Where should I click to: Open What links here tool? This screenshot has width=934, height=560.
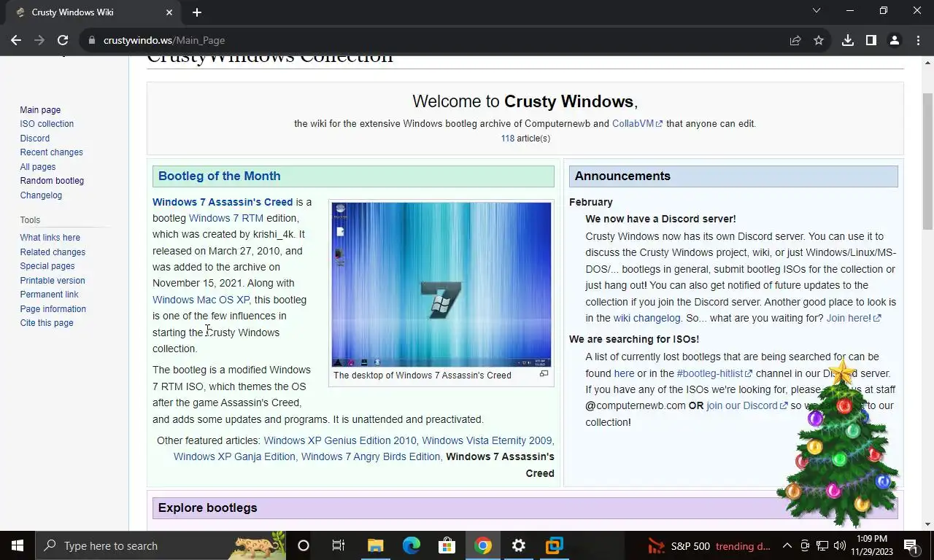pyautogui.click(x=50, y=238)
